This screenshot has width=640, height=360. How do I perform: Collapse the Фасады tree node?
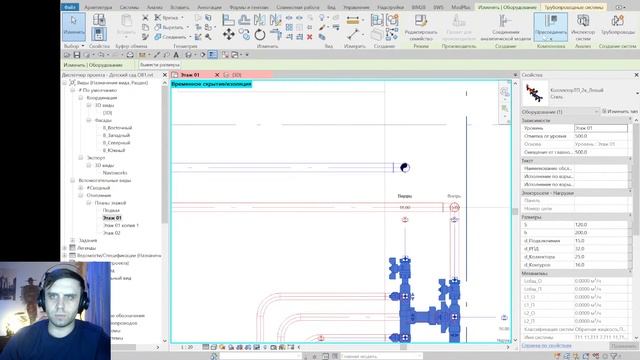click(x=89, y=120)
